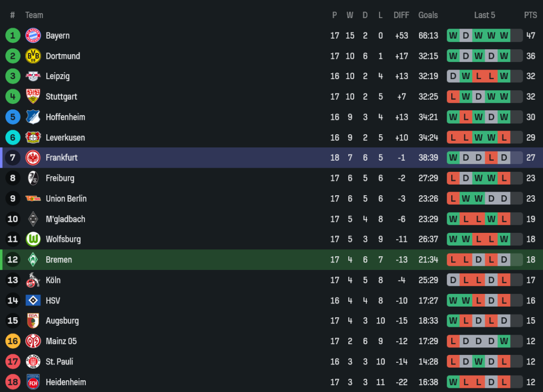This screenshot has width=543, height=392.
Task: Select the Union Berlin club crest
Action: point(33,198)
